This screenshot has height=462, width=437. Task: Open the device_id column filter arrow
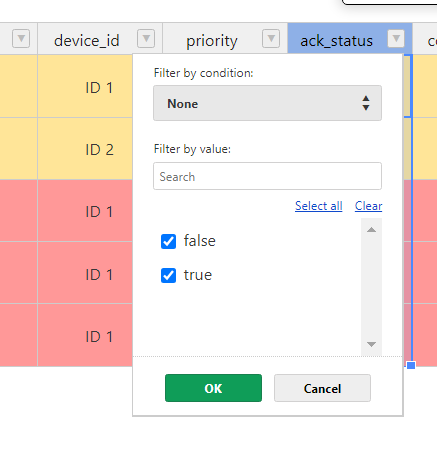point(146,39)
